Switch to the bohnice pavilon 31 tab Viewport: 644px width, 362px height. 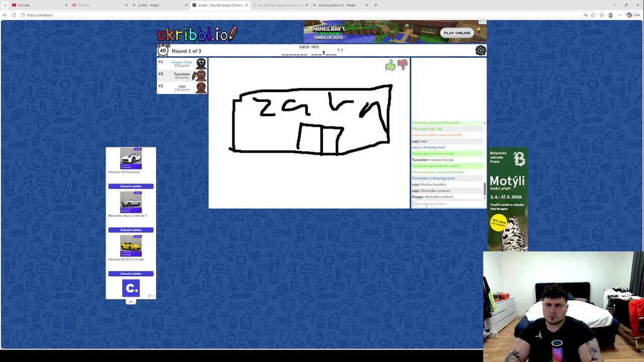coord(340,5)
